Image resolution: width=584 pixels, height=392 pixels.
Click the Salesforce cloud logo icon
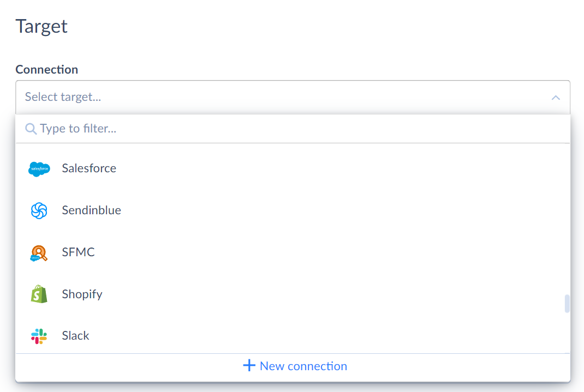pos(39,169)
